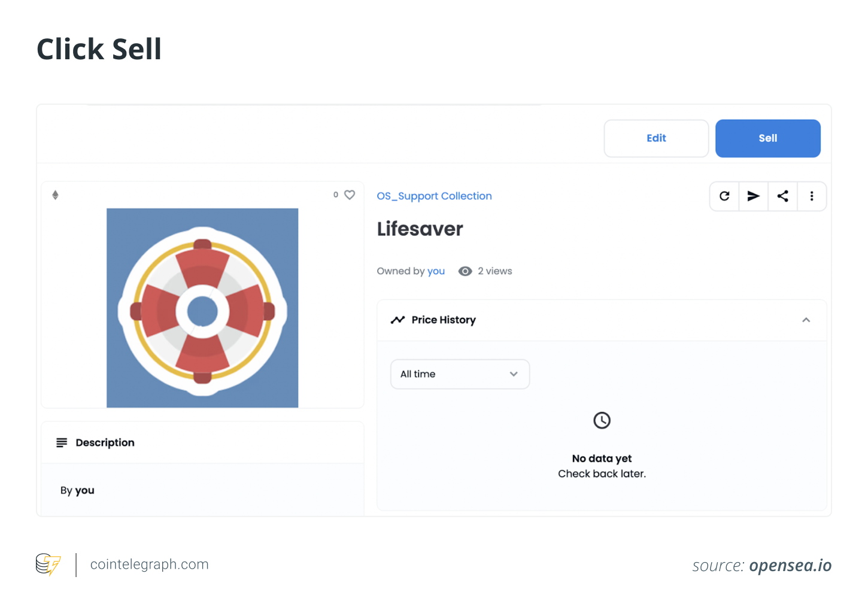Click the Lifesaver NFT image
Viewport: 868px width, 613px height.
point(202,308)
